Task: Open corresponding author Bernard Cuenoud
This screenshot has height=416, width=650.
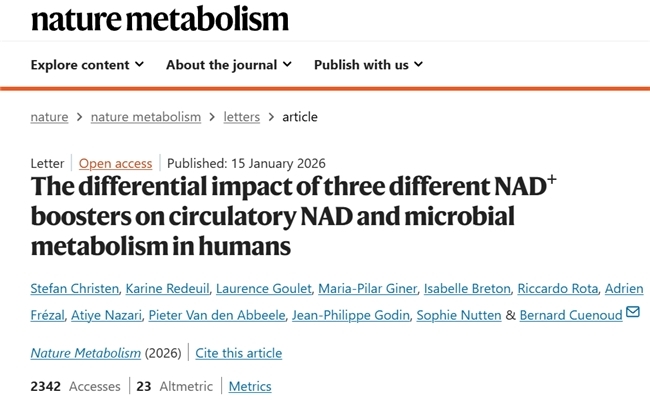Action: click(570, 316)
